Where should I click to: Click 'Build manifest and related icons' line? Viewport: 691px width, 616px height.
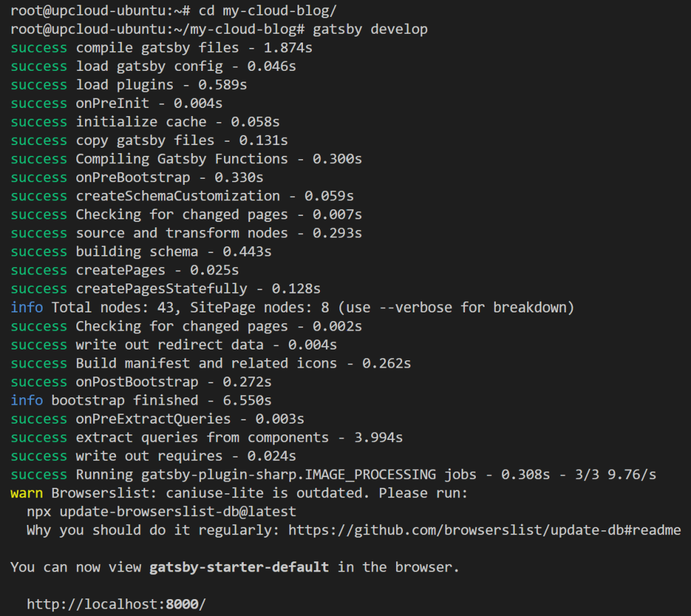[x=211, y=363]
